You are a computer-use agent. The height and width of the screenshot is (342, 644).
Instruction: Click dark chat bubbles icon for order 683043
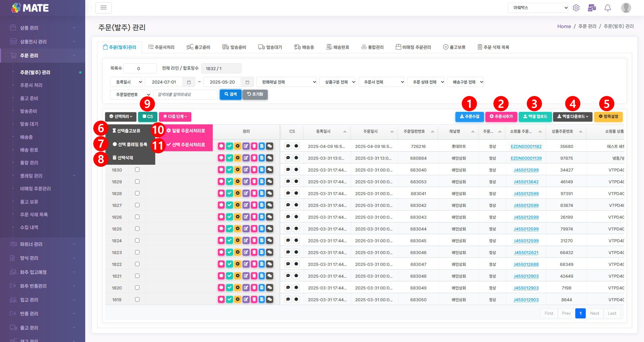tap(270, 217)
